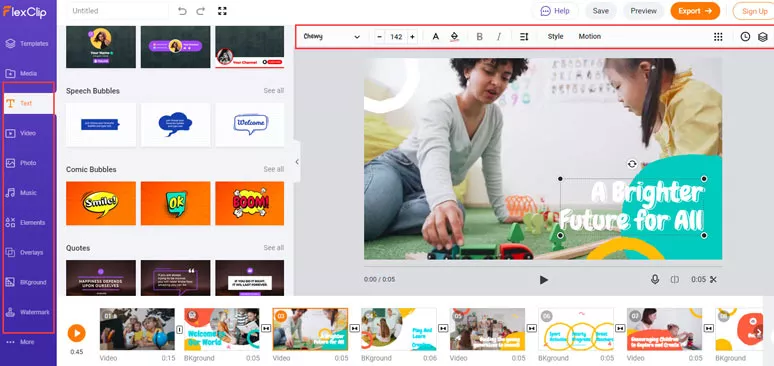Open text alignment and spacing options
Image resolution: width=774 pixels, height=366 pixels.
(524, 37)
